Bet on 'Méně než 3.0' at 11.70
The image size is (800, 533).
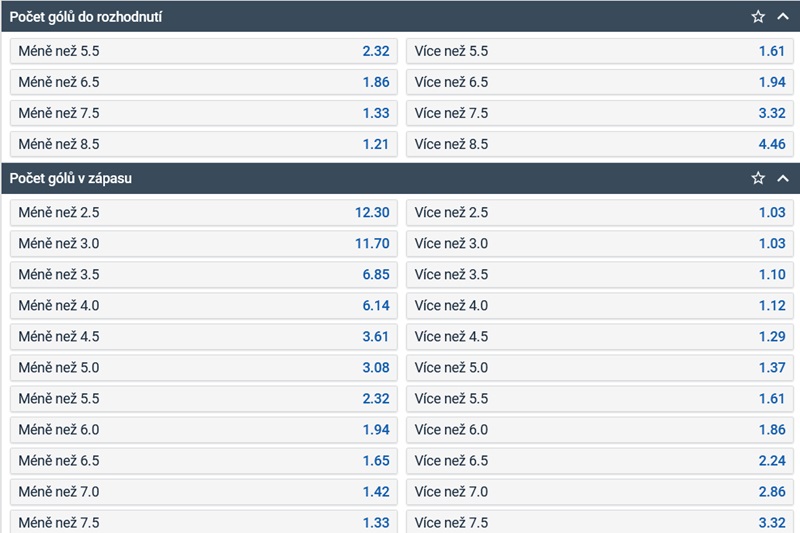pyautogui.click(x=204, y=243)
